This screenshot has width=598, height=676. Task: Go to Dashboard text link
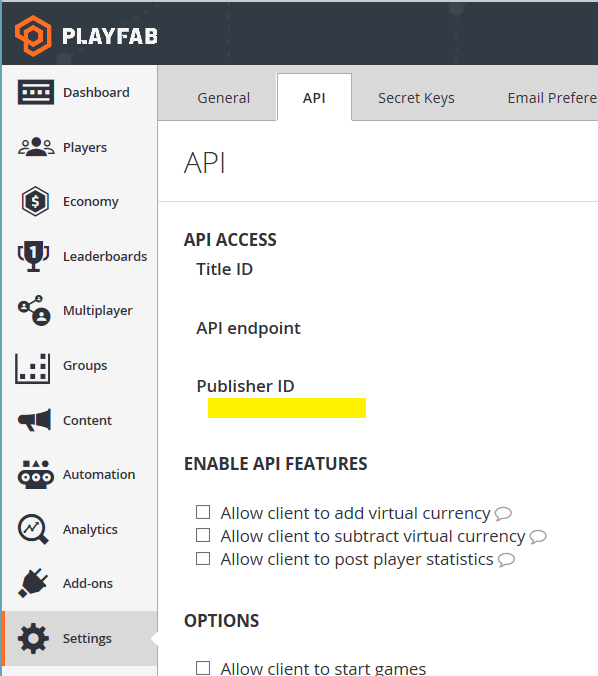tap(96, 92)
